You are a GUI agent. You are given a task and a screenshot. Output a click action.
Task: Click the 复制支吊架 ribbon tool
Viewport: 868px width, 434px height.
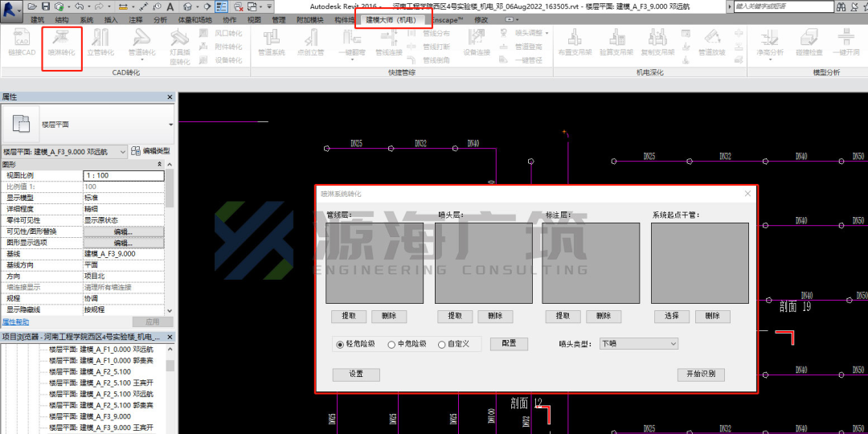(657, 43)
